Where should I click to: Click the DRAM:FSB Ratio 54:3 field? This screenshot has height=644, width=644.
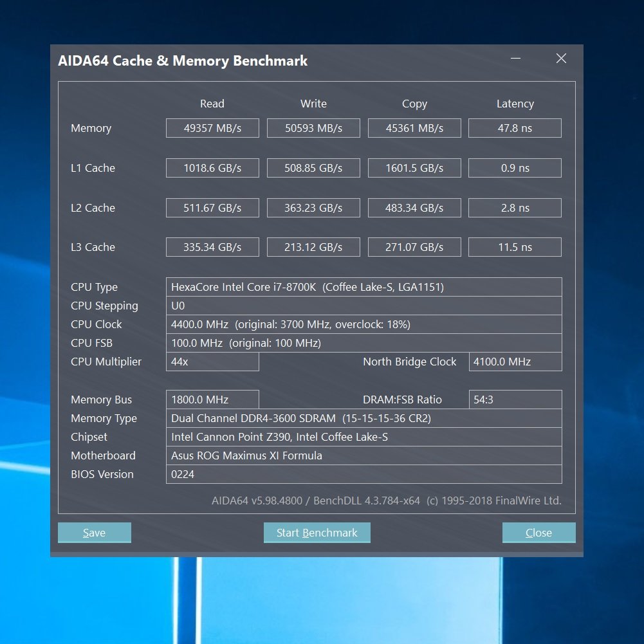click(515, 400)
